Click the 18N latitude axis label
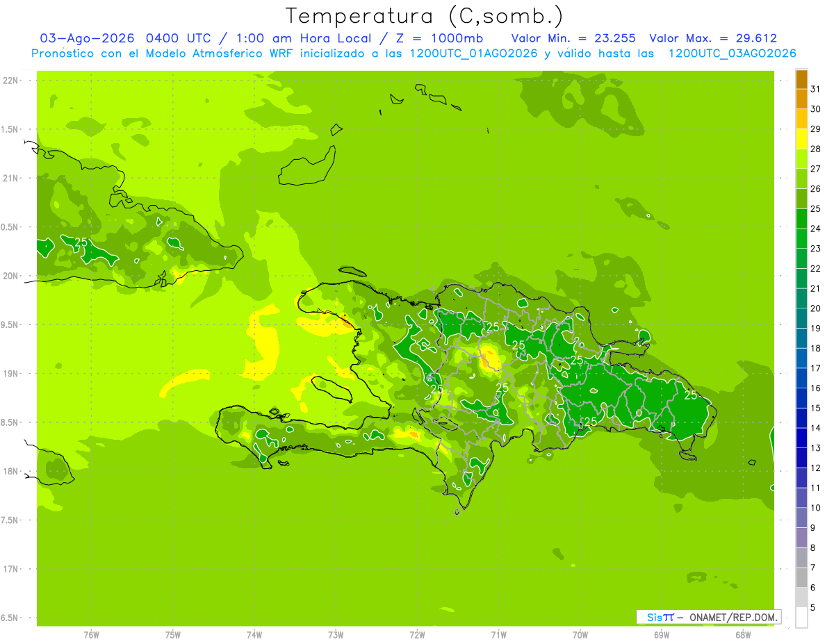 tap(9, 471)
